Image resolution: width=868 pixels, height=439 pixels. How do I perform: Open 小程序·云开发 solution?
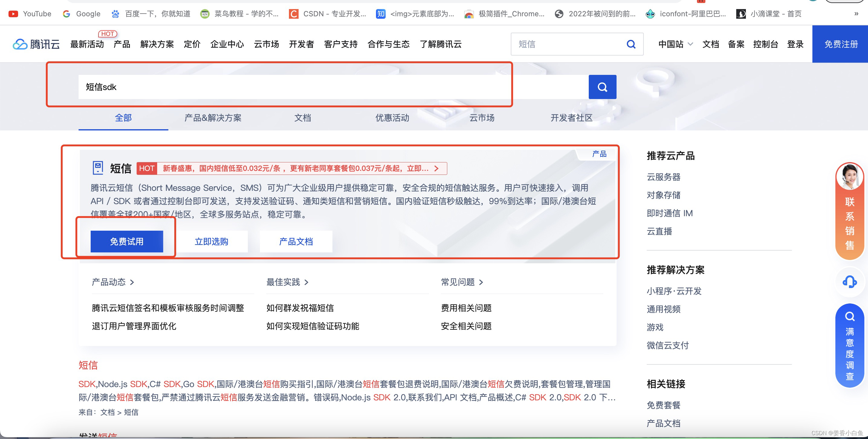point(674,291)
